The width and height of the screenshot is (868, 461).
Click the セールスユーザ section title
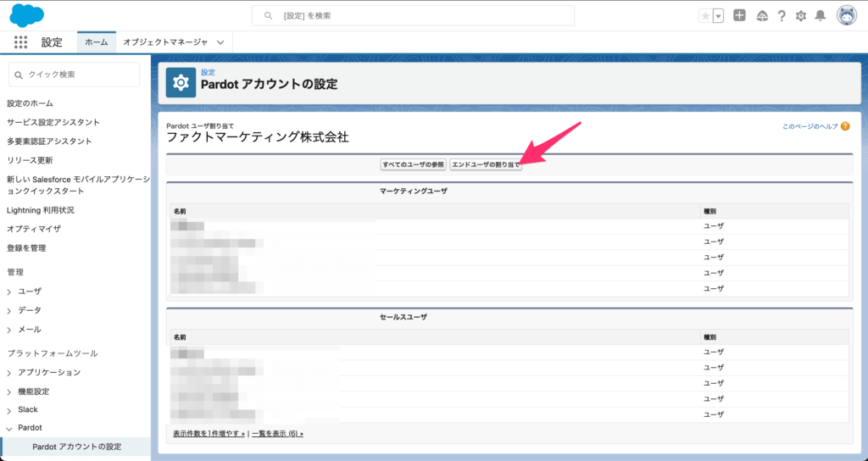(x=403, y=317)
